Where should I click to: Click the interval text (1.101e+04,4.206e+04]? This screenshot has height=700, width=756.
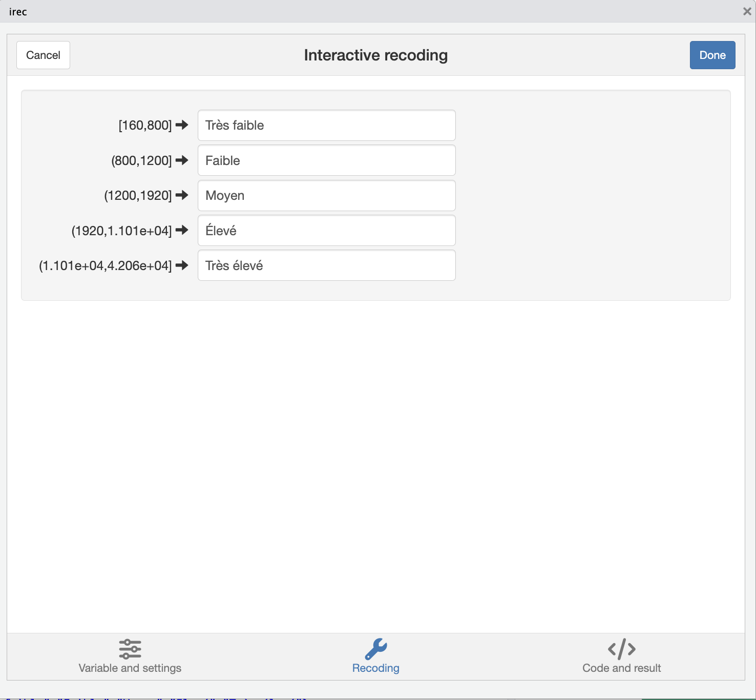click(106, 265)
